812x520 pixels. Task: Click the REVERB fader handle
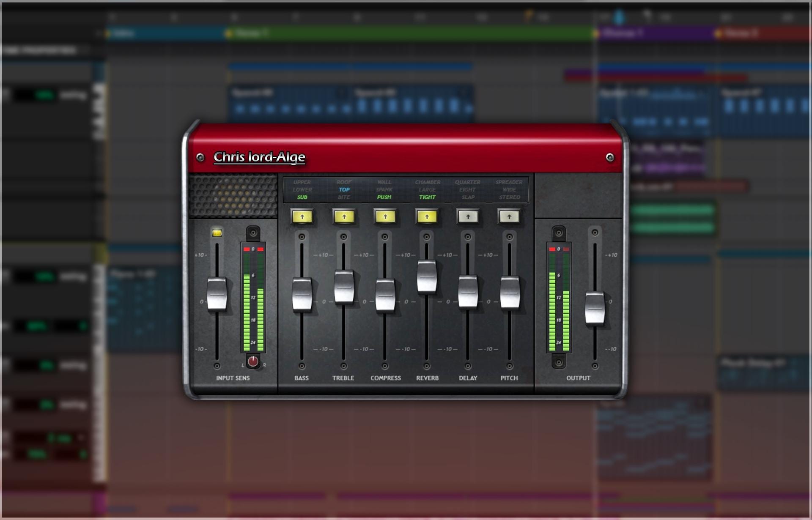coord(427,276)
